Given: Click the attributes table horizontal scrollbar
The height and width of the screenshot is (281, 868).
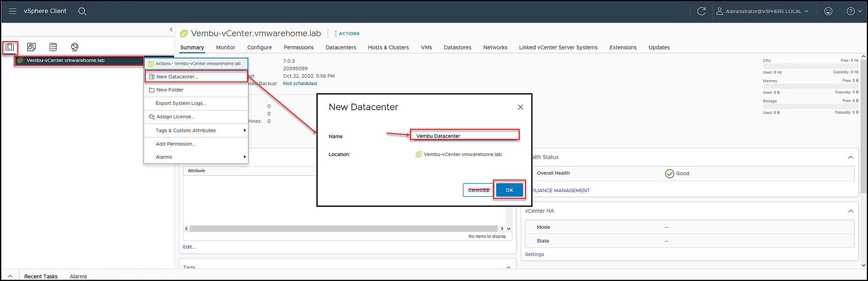Looking at the screenshot, I should pos(344,229).
